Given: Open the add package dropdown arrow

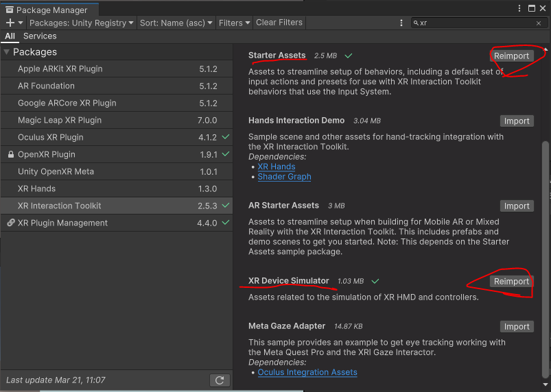Looking at the screenshot, I should [x=21, y=23].
